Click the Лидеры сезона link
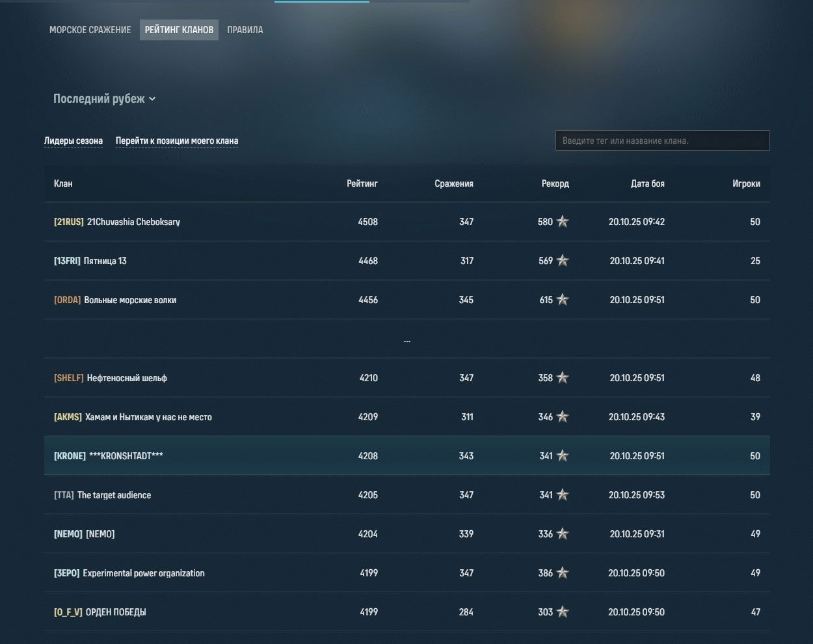 (x=73, y=141)
